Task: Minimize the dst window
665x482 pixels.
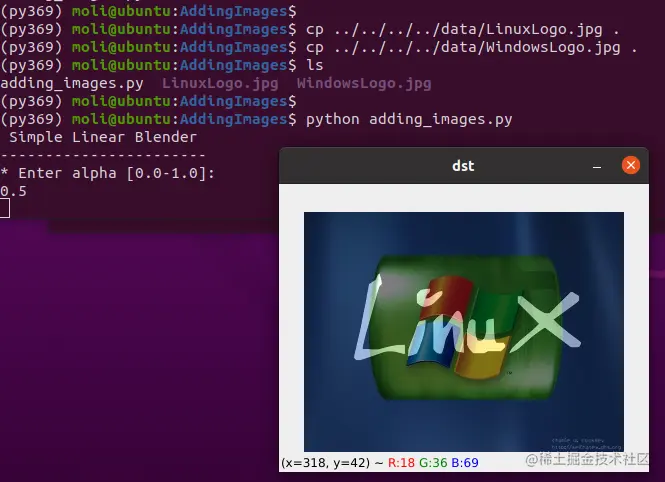Action: (597, 167)
